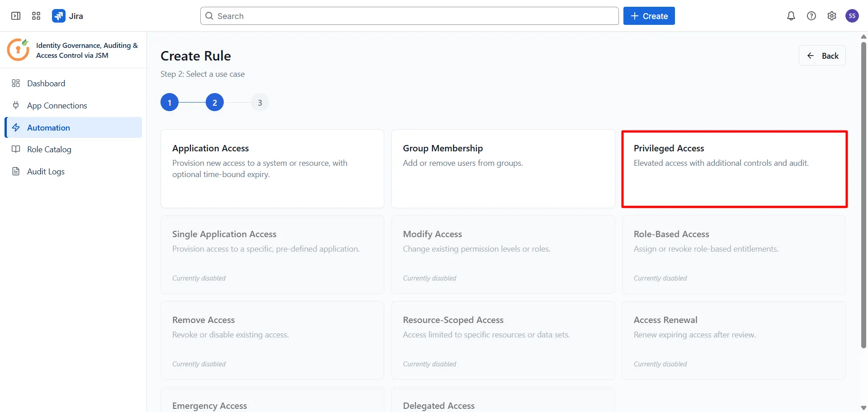Select the Privileged Access use case card
868x412 pixels.
coord(734,169)
